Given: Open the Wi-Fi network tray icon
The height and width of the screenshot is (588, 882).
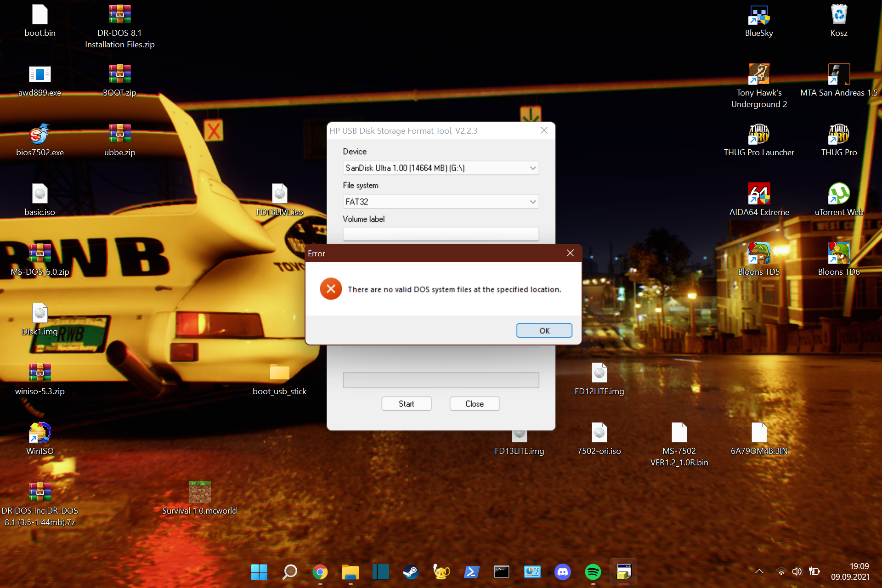Looking at the screenshot, I should (781, 571).
